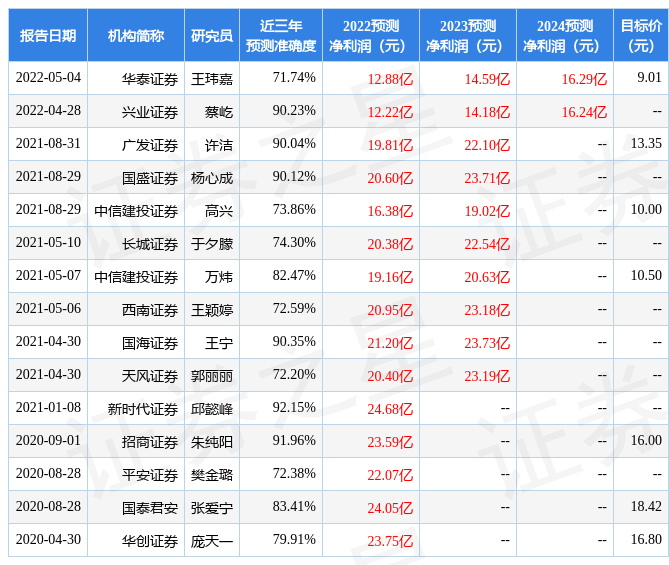Click the 22.10亿 forecast value
Screen dimensions: 669x565
(x=487, y=145)
